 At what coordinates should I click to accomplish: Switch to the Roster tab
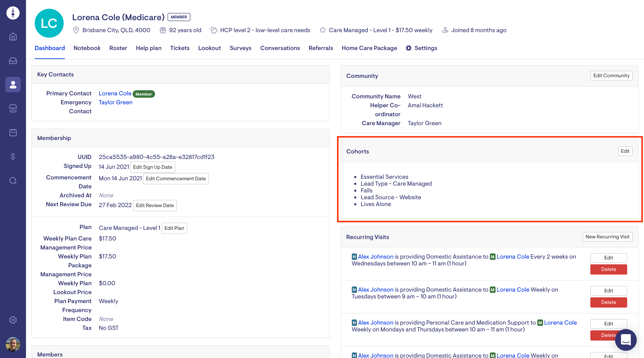coord(118,48)
